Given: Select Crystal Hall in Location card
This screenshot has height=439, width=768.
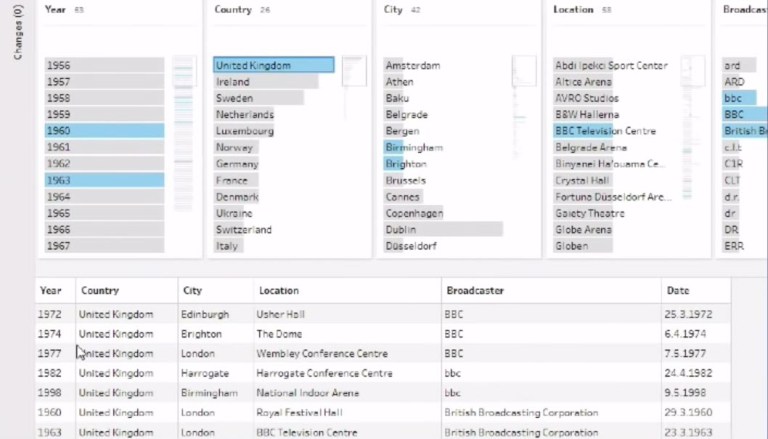Looking at the screenshot, I should (582, 180).
